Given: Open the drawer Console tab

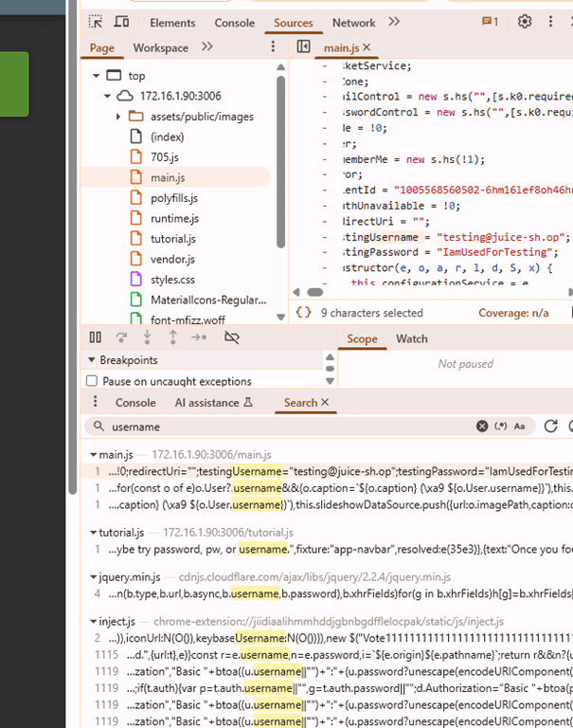Looking at the screenshot, I should click(135, 403).
